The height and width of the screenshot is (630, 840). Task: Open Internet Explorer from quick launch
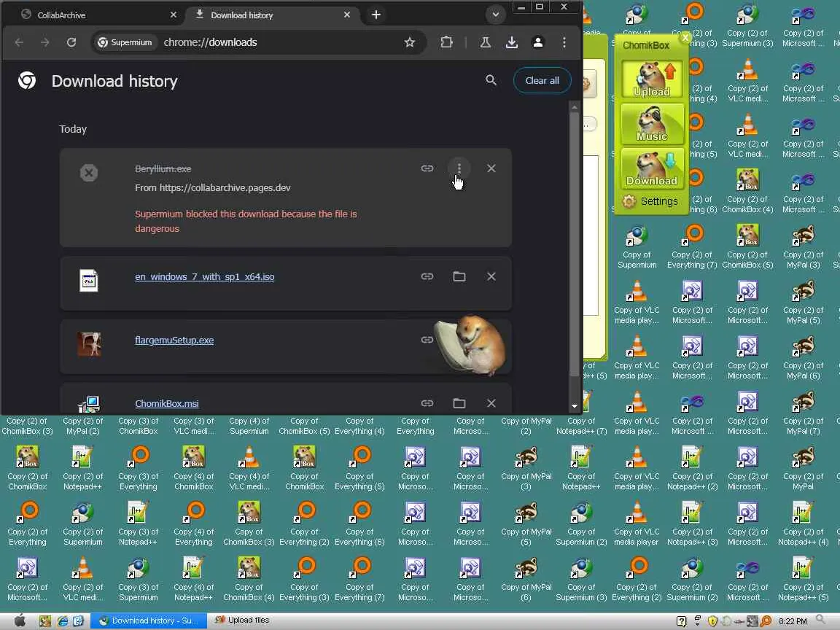[62, 621]
